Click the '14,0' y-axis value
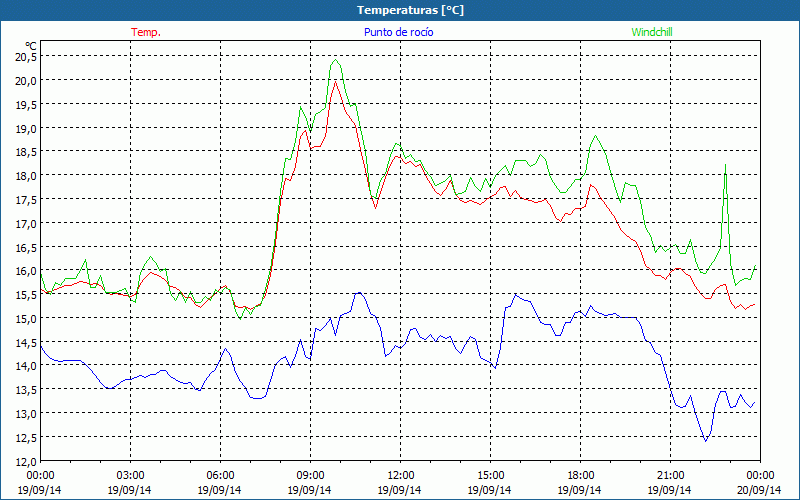 click(26, 366)
